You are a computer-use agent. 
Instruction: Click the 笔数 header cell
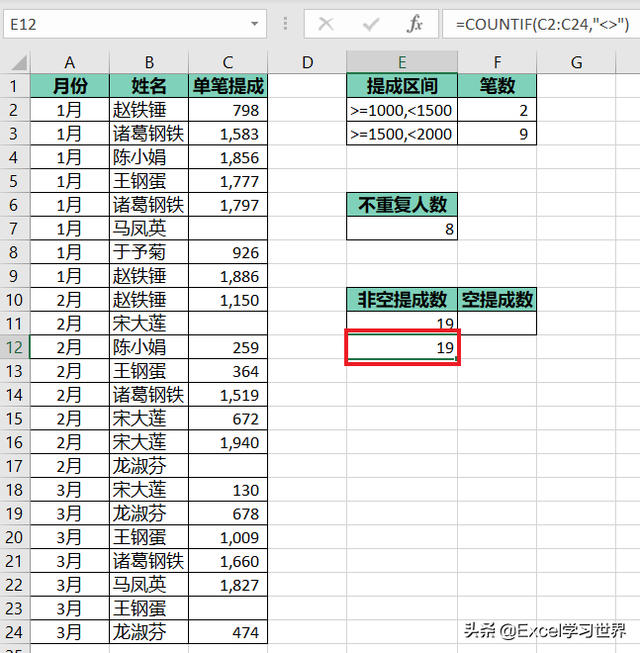497,86
